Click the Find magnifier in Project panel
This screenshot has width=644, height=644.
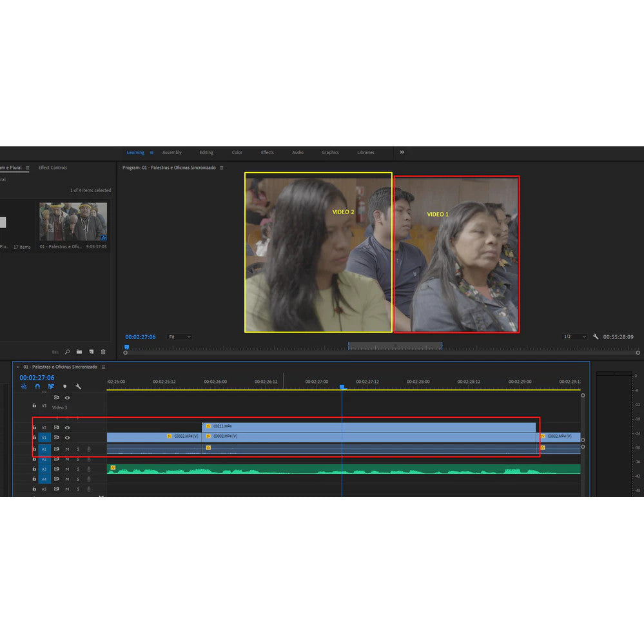67,352
